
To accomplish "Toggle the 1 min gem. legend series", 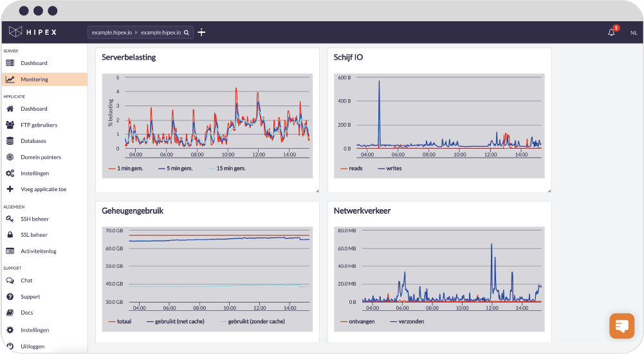I will pyautogui.click(x=129, y=169).
